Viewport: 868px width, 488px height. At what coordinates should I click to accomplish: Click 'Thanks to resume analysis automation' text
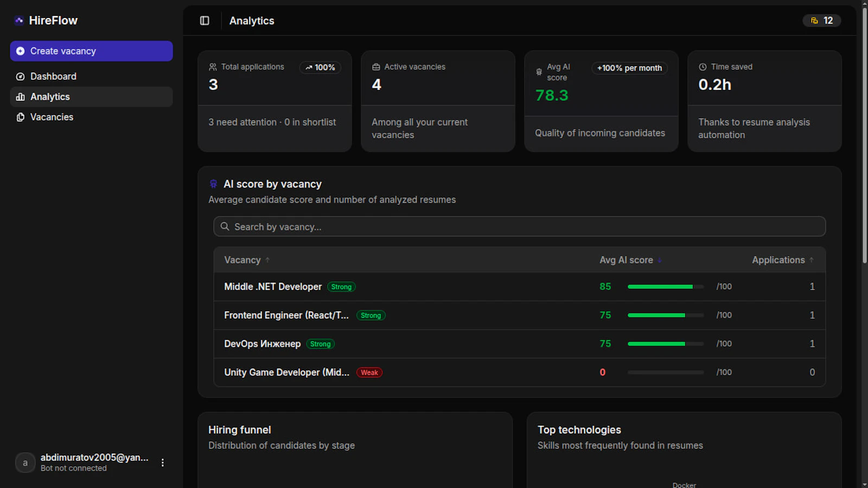754,129
